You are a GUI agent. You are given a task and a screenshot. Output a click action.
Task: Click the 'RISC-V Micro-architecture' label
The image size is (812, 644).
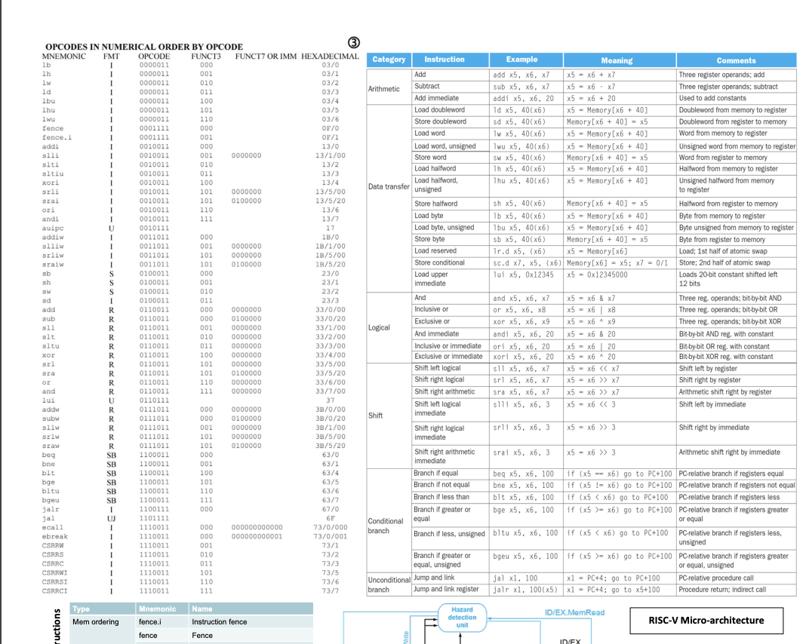[x=706, y=620]
